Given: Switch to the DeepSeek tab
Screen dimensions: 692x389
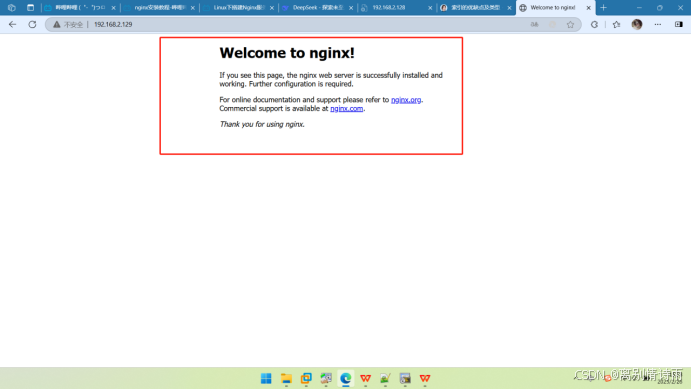Looking at the screenshot, I should click(x=317, y=8).
